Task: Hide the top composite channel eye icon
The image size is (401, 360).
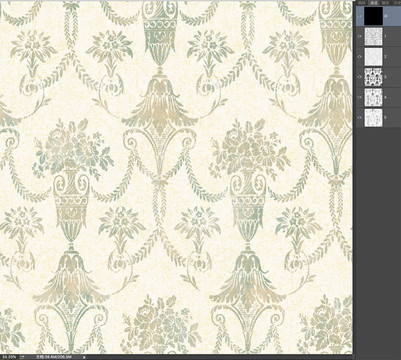Action: 359,16
